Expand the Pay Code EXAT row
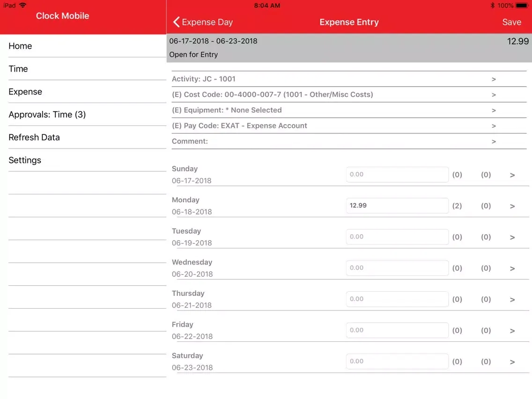This screenshot has width=532, height=399. click(x=349, y=126)
